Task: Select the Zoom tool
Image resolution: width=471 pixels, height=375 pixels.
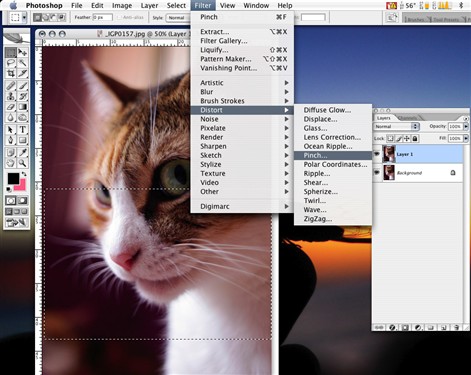Action: 22,163
